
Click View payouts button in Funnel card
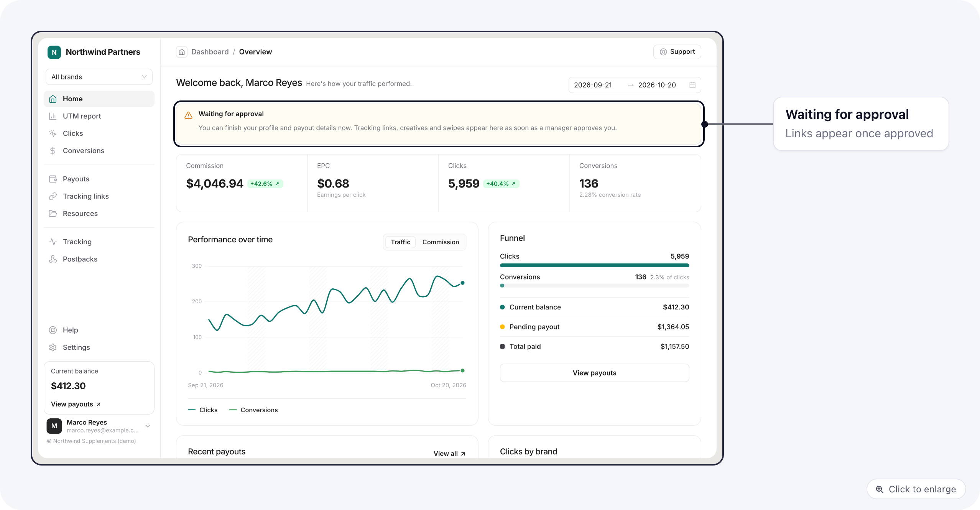coord(594,373)
